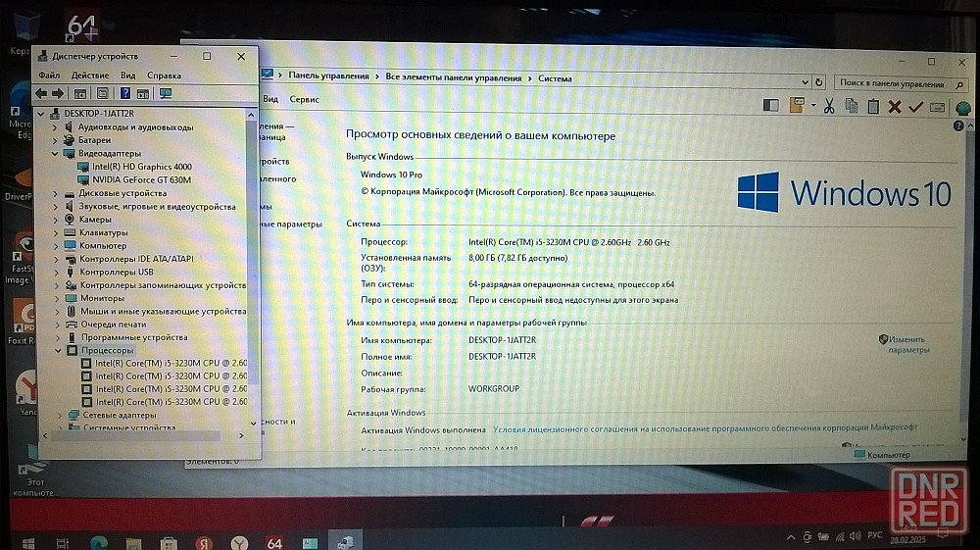Collapse the Процессоры node
Screen dimensions: 980x550
[58, 350]
